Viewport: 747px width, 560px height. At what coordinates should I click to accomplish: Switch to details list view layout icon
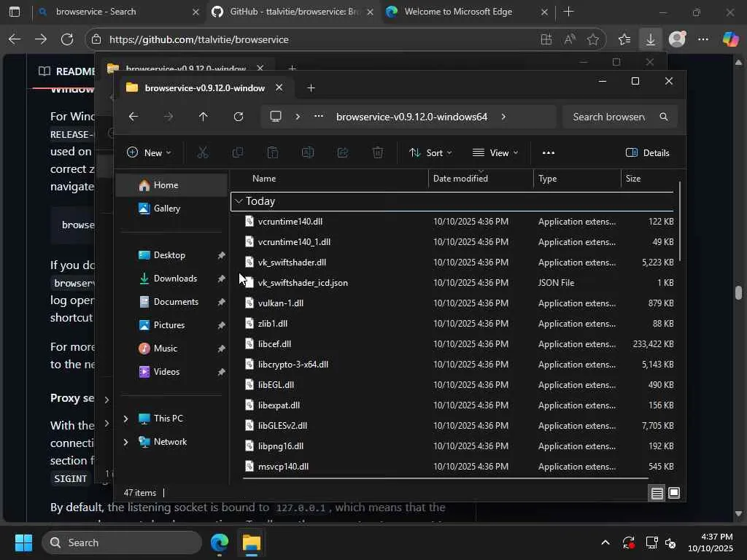[x=657, y=493]
